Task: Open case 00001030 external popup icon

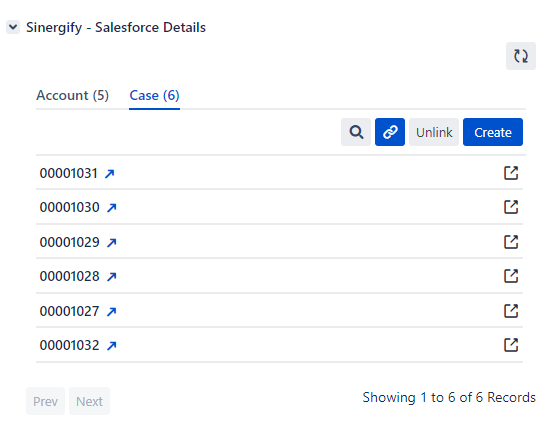Action: (x=511, y=207)
